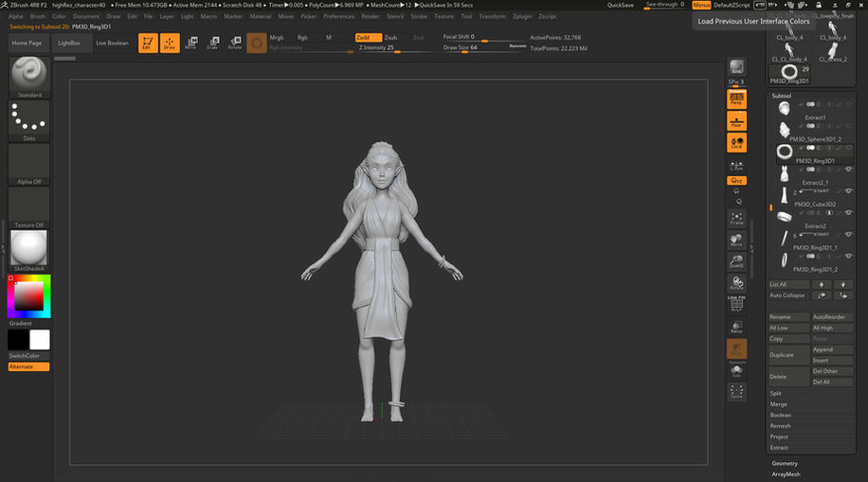Click the Frame view icon

coord(736,220)
